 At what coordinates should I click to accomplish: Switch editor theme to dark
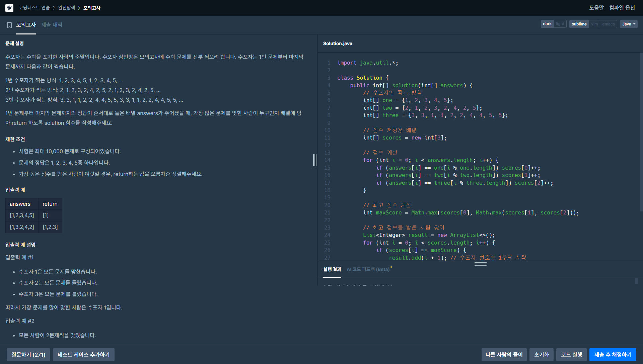(547, 24)
